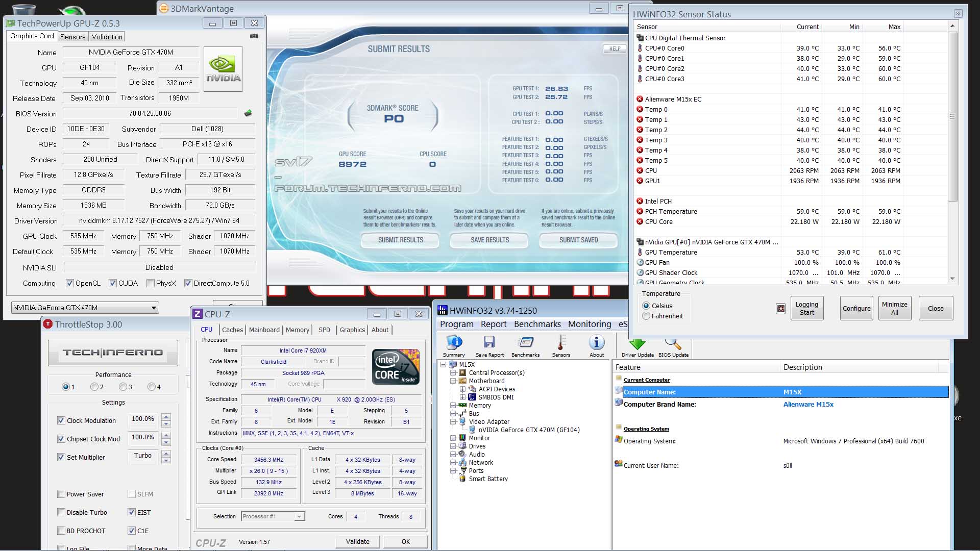Uncheck Clock Modulation in ThrottleStop

click(x=61, y=420)
